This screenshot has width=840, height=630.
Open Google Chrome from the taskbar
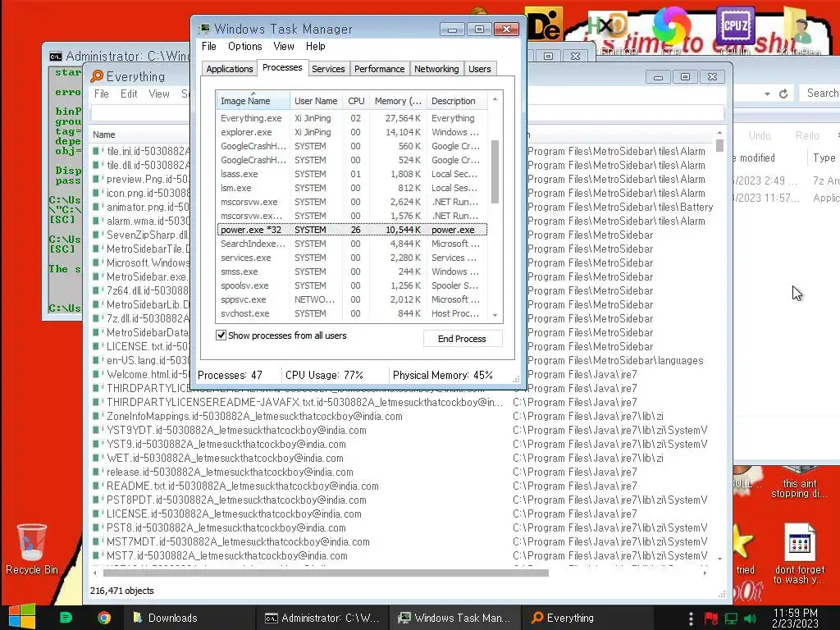click(104, 618)
